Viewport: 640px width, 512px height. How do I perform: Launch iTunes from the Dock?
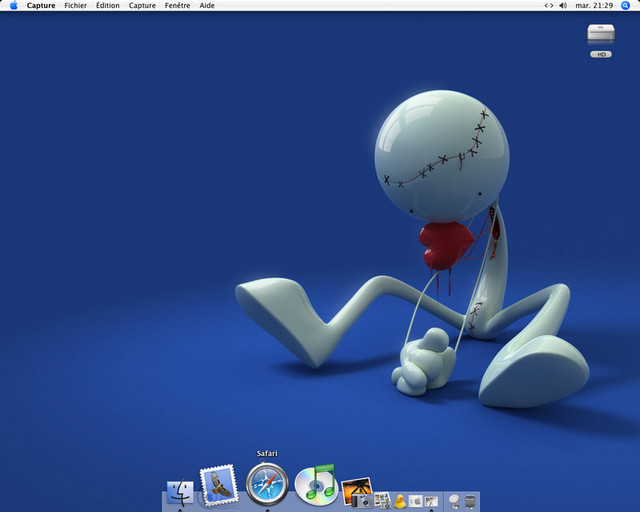coord(317,485)
